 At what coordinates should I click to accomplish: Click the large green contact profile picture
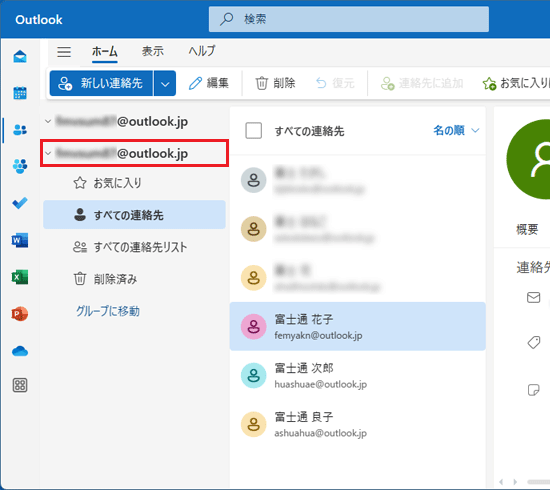coord(528,159)
